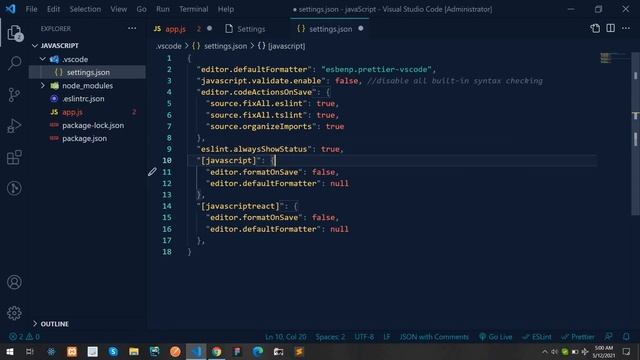The width and height of the screenshot is (640, 360).
Task: Open the Run menu
Action: click(x=162, y=9)
